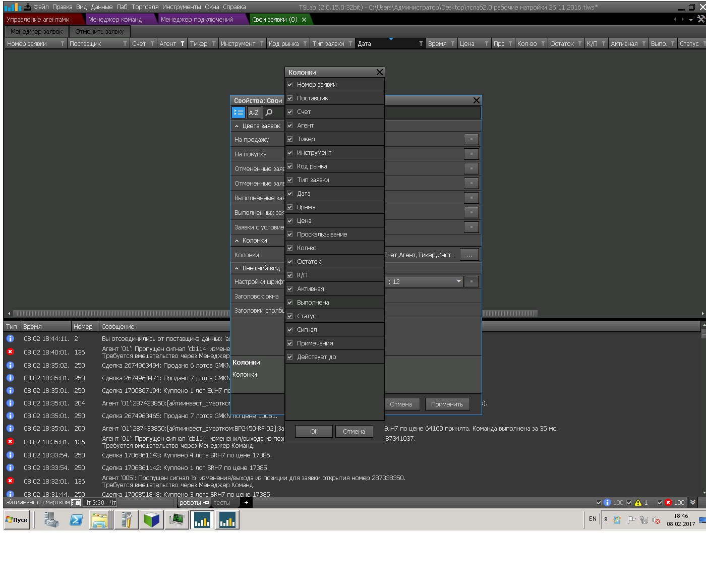Toggle the info messages filter checkbox

[x=599, y=503]
